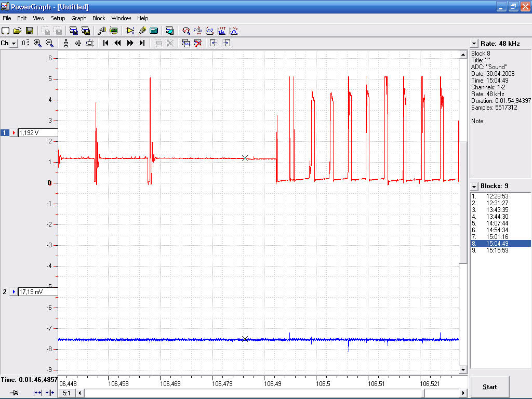Click the channel 1 value field 1,192 V
This screenshot has width=532, height=399.
tap(37, 132)
